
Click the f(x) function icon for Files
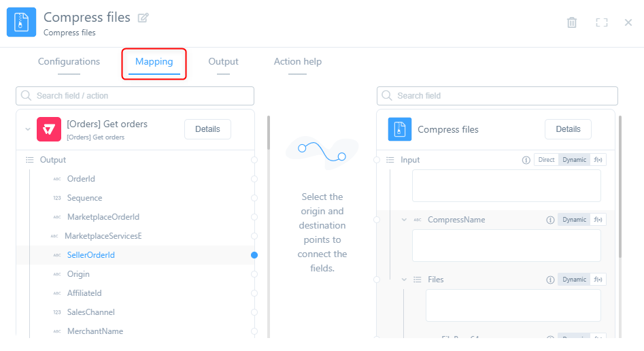598,280
